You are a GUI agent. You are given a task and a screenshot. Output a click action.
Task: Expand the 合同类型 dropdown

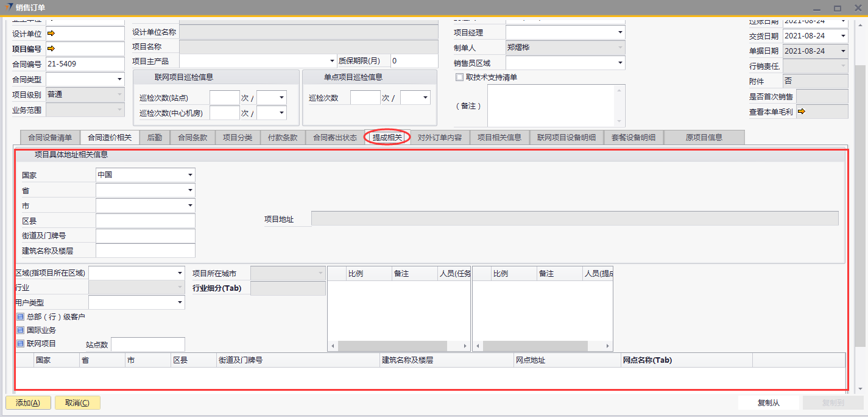point(119,79)
